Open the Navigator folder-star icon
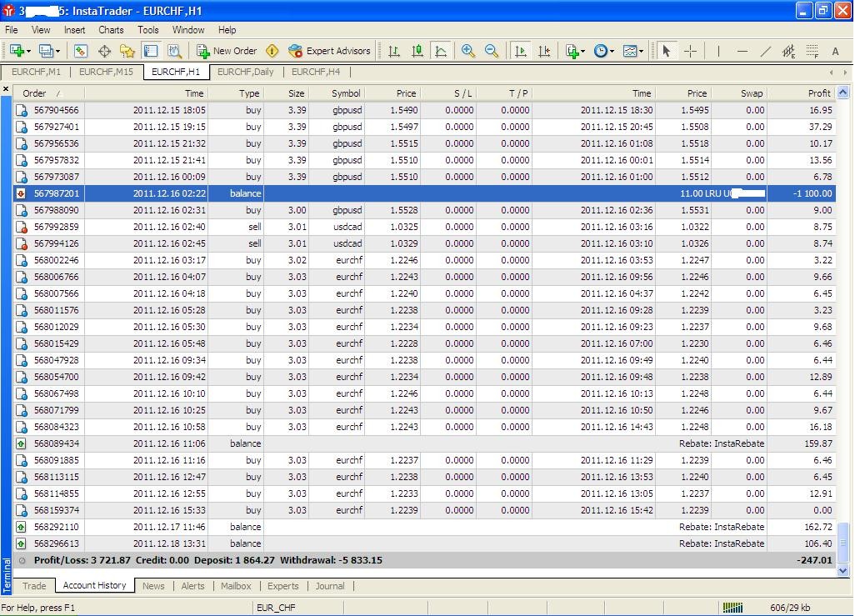Image resolution: width=855 pixels, height=616 pixels. coord(127,51)
